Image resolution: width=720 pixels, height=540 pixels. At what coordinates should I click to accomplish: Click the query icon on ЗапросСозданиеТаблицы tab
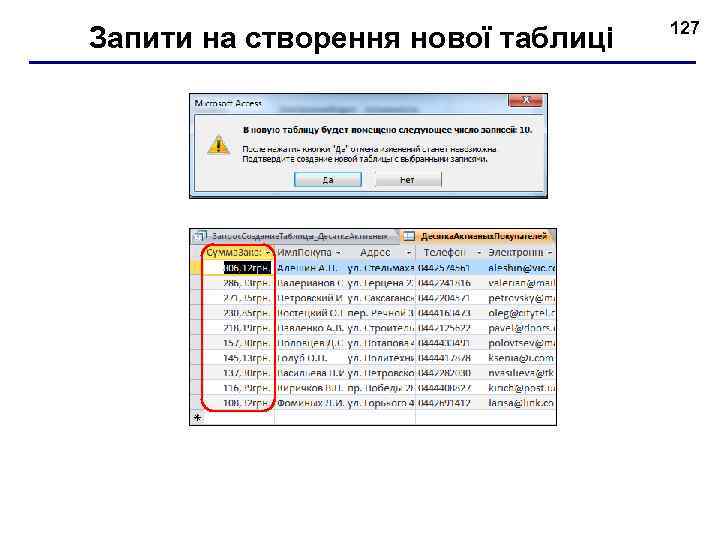pos(200,236)
